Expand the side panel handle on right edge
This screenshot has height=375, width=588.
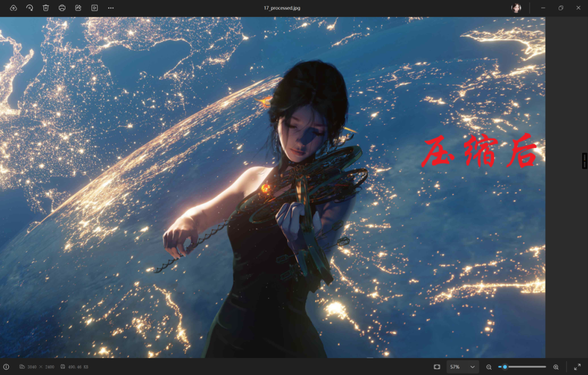pyautogui.click(x=585, y=161)
